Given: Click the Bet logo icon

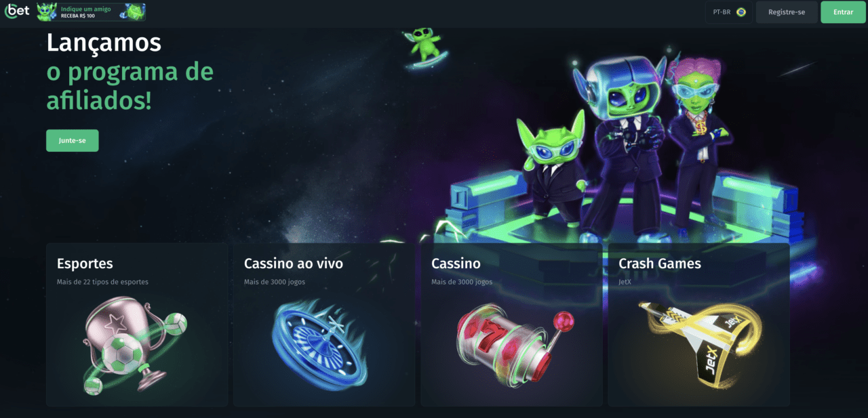Looking at the screenshot, I should click(17, 12).
